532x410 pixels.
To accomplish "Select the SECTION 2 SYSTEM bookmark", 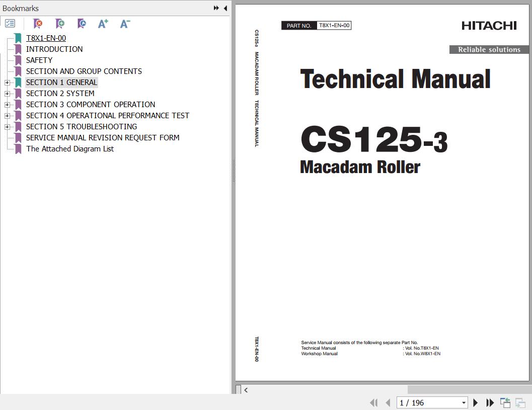I will pyautogui.click(x=60, y=93).
